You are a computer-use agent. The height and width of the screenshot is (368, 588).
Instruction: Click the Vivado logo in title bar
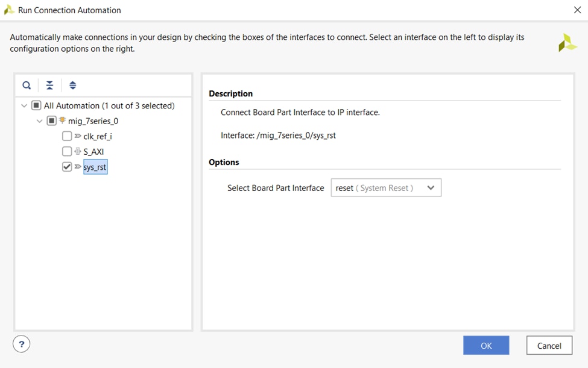[9, 10]
